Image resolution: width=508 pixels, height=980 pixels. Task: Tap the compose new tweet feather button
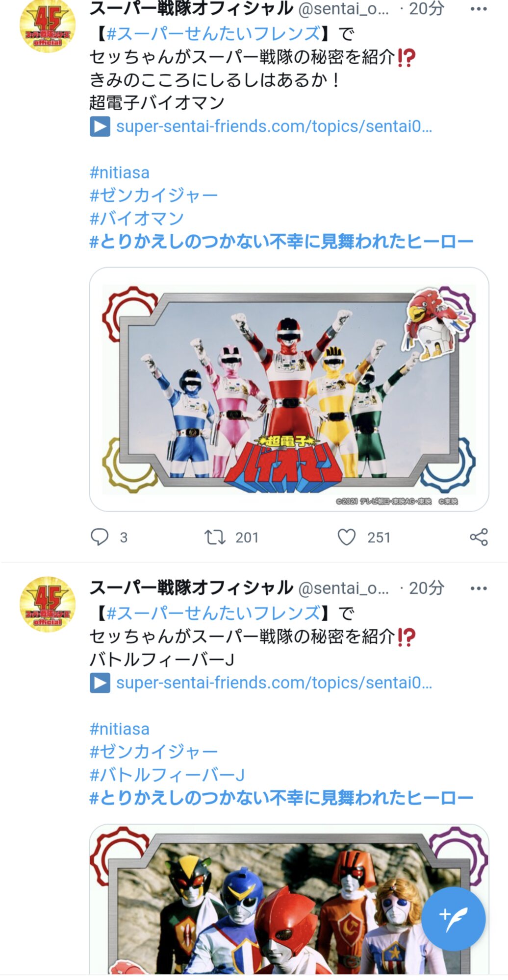454,919
